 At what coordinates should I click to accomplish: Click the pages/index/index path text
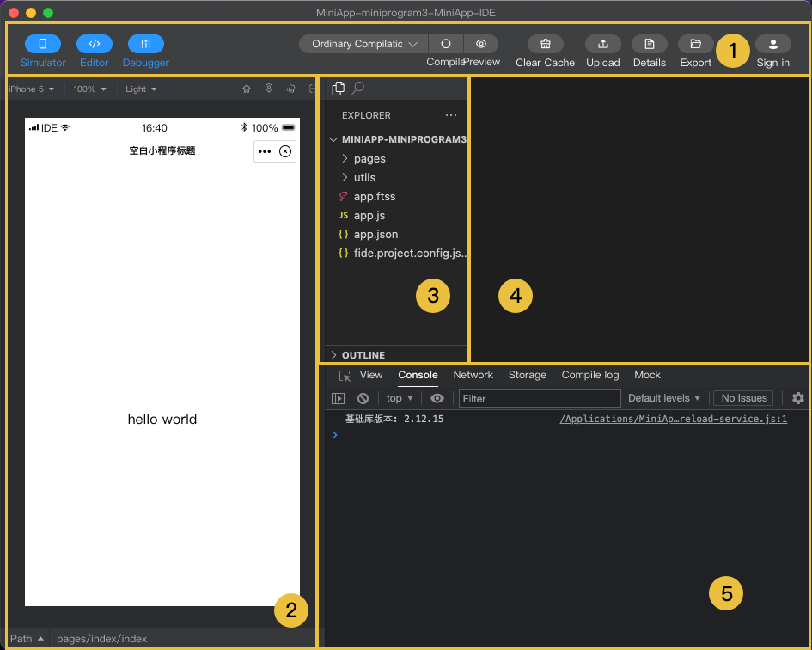click(102, 639)
